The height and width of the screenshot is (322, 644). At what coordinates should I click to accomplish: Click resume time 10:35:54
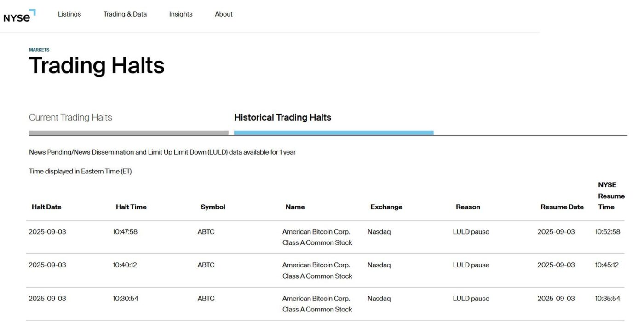tap(608, 299)
